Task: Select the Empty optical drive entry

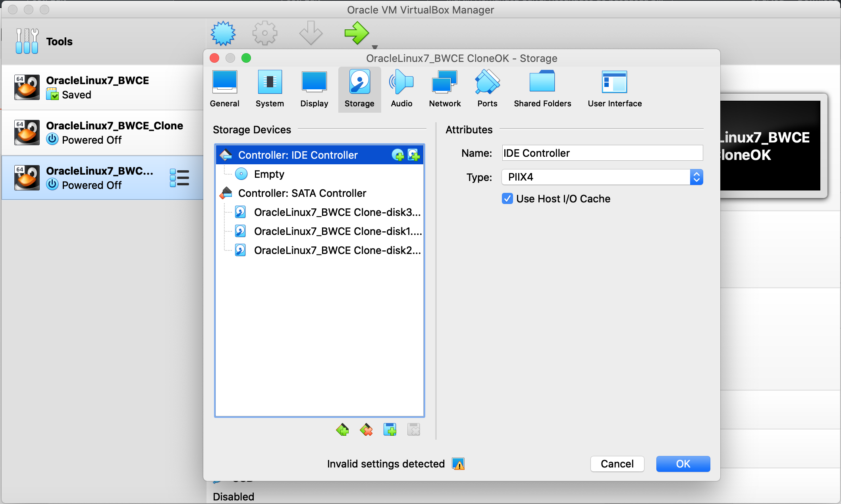Action: [320, 174]
